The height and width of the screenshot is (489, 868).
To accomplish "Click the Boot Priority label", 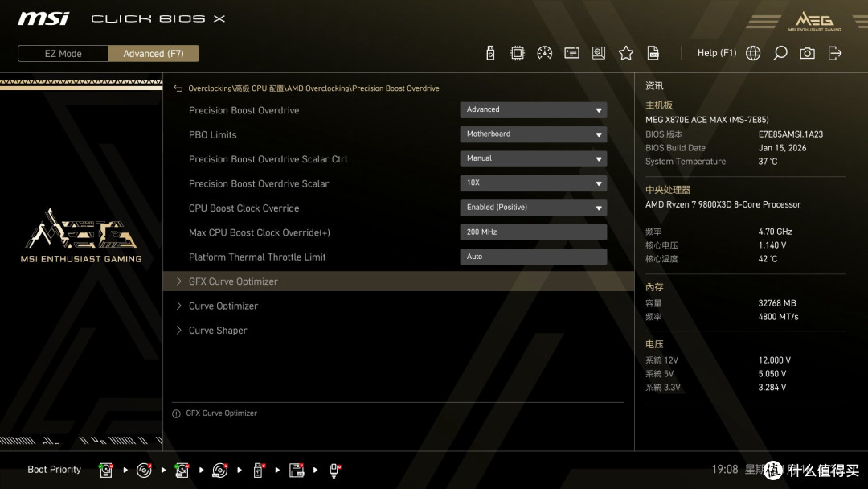I will (55, 469).
